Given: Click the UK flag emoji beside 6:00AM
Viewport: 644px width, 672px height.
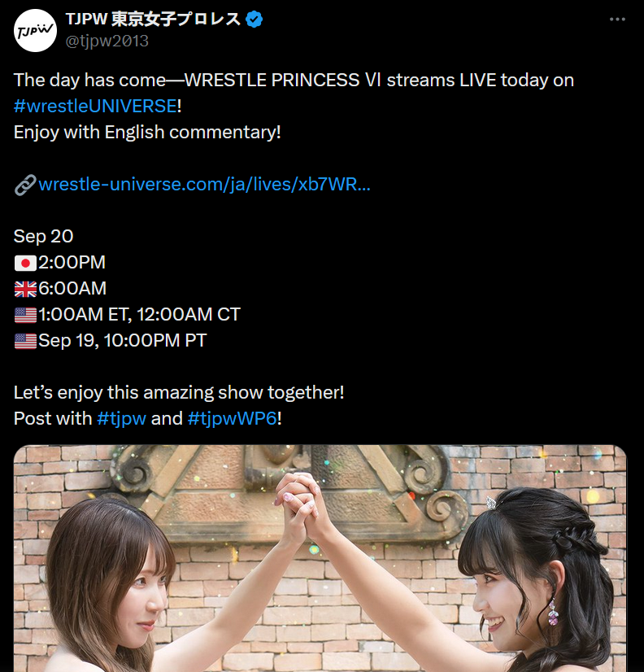Looking at the screenshot, I should click(25, 290).
